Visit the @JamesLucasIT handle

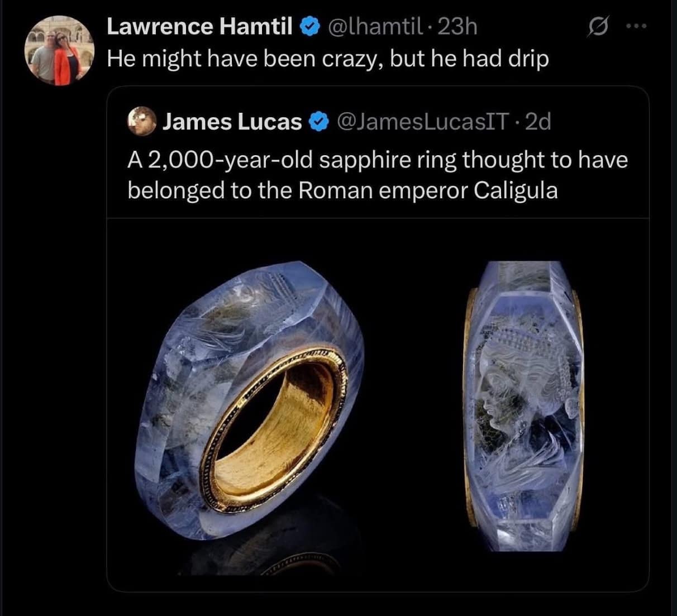(422, 121)
